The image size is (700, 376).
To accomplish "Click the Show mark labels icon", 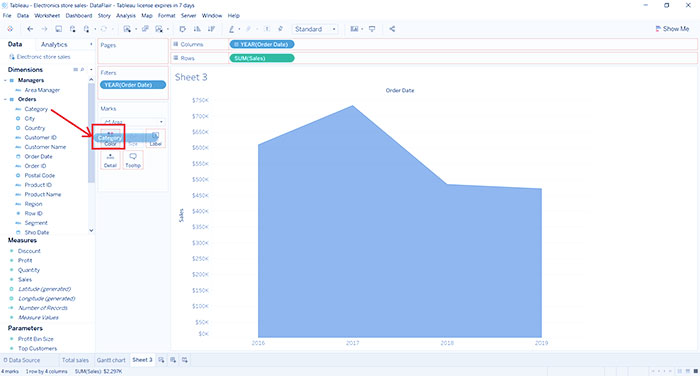I will [267, 29].
